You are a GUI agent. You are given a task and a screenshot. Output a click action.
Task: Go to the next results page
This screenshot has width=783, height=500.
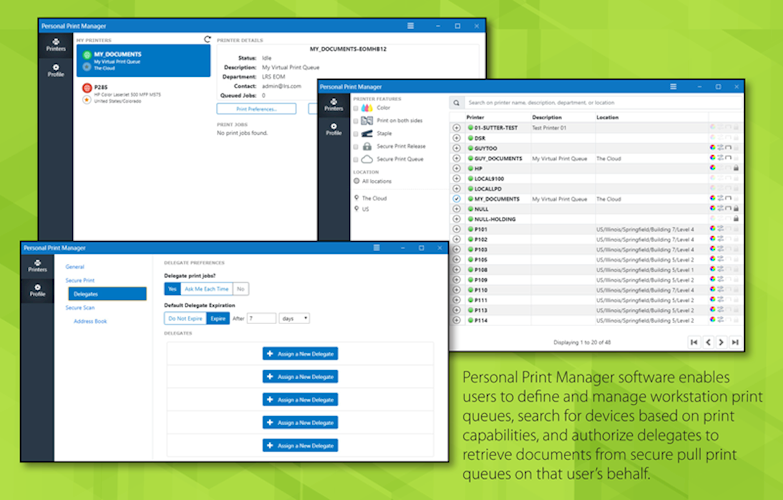[x=721, y=342]
